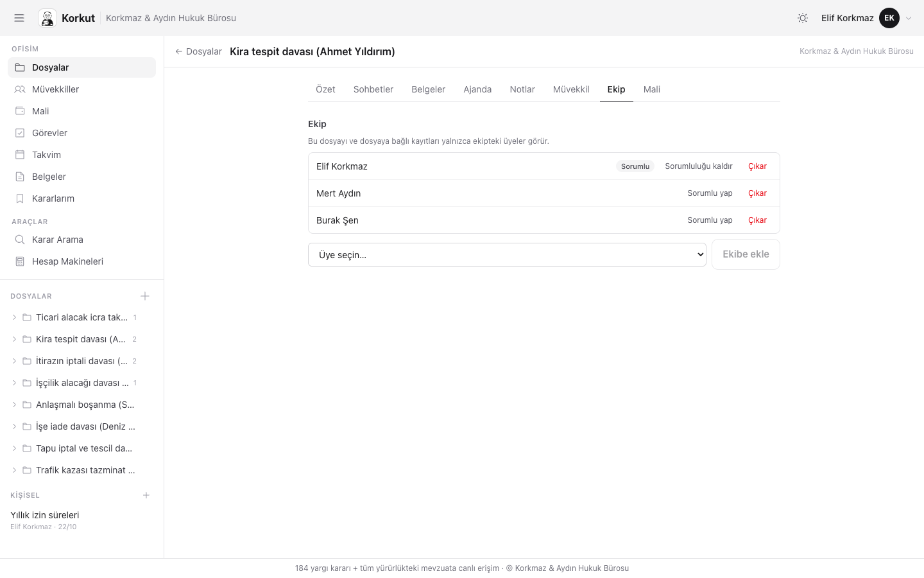Remove Mert Aydın with Çıkar
The height and width of the screenshot is (578, 924).
pos(757,193)
